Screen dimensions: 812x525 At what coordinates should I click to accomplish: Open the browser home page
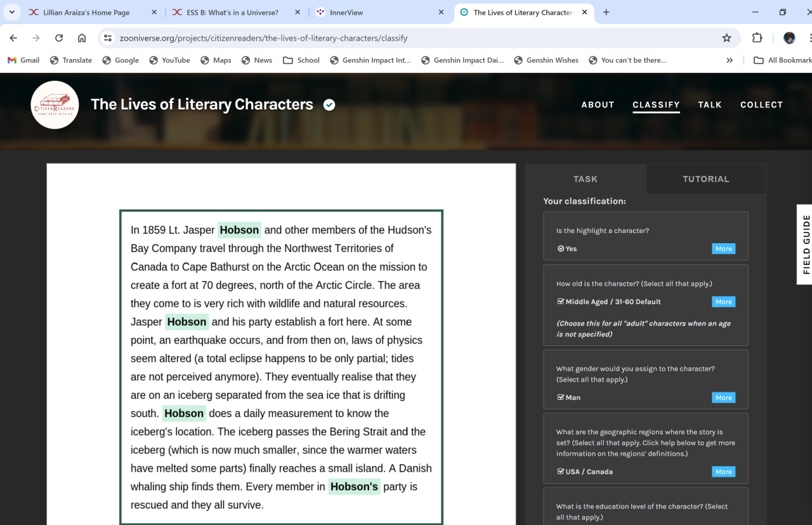pyautogui.click(x=82, y=38)
